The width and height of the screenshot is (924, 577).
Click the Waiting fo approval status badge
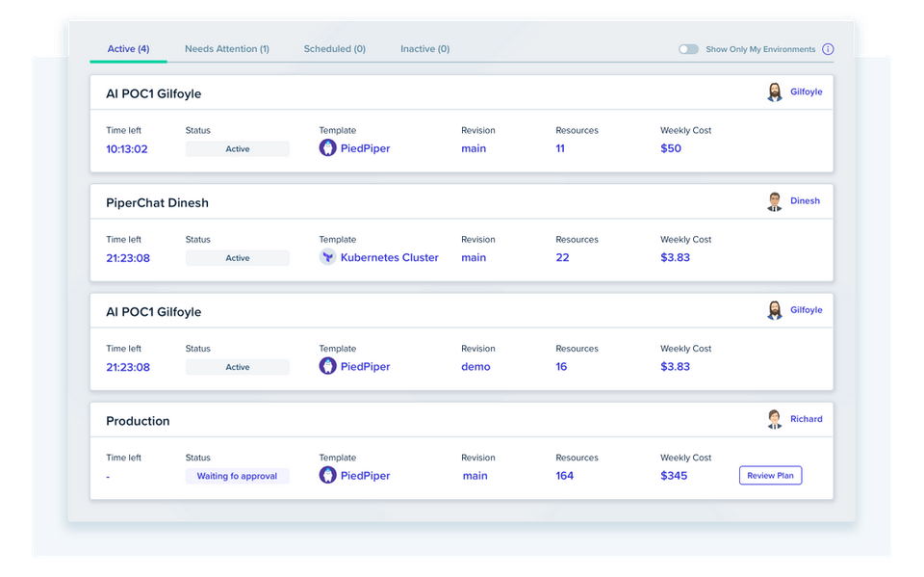point(237,475)
